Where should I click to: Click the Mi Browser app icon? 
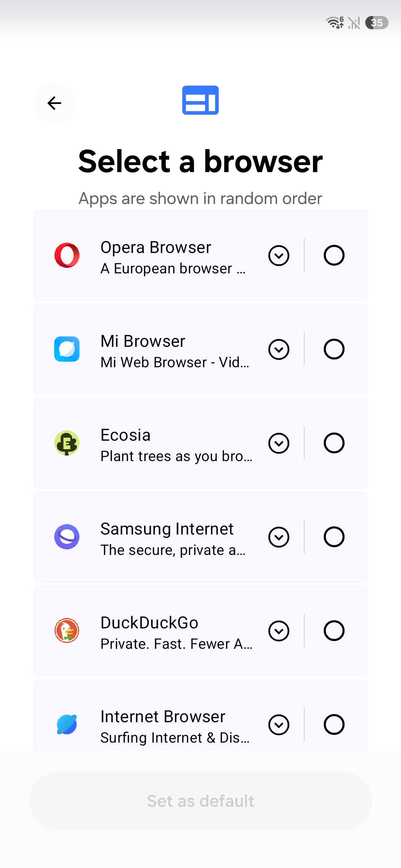coord(67,349)
